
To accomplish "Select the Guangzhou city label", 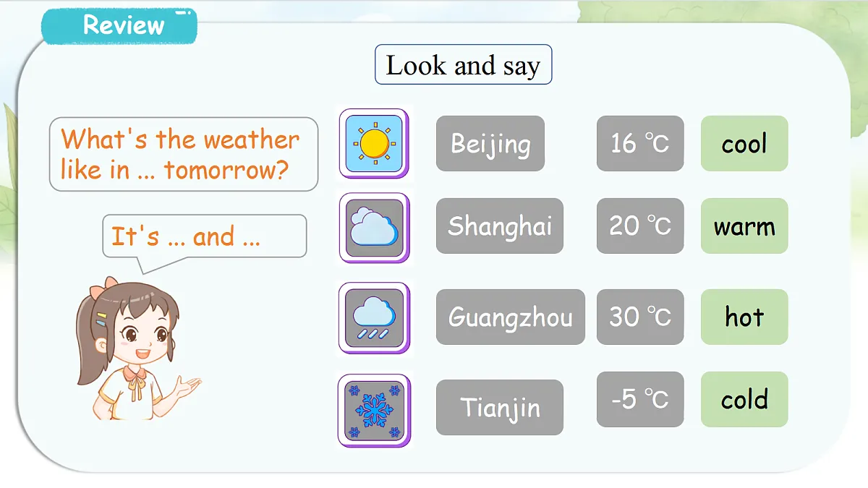I will 511,317.
